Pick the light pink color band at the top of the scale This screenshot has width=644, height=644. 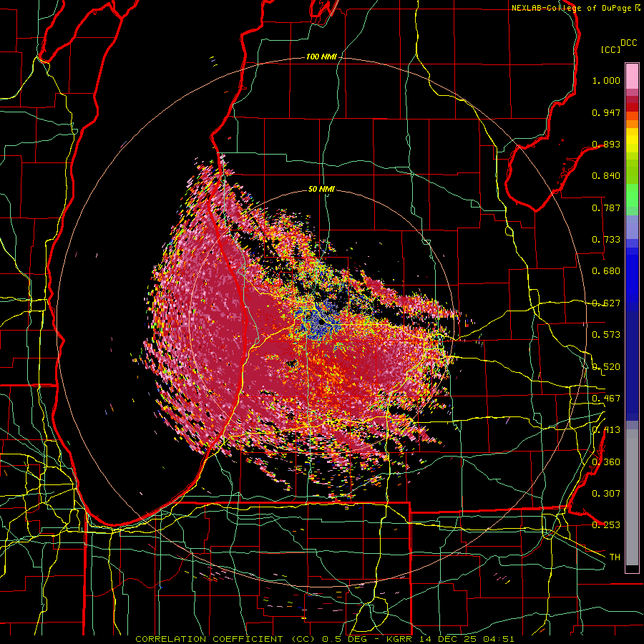tap(632, 76)
